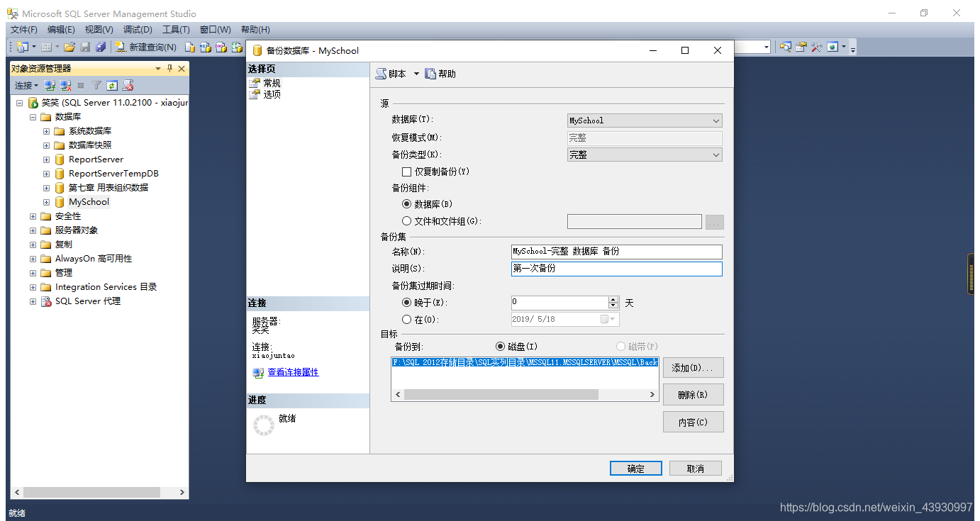Select the 数据库(B) radio button
This screenshot has height=521, width=980.
(406, 204)
